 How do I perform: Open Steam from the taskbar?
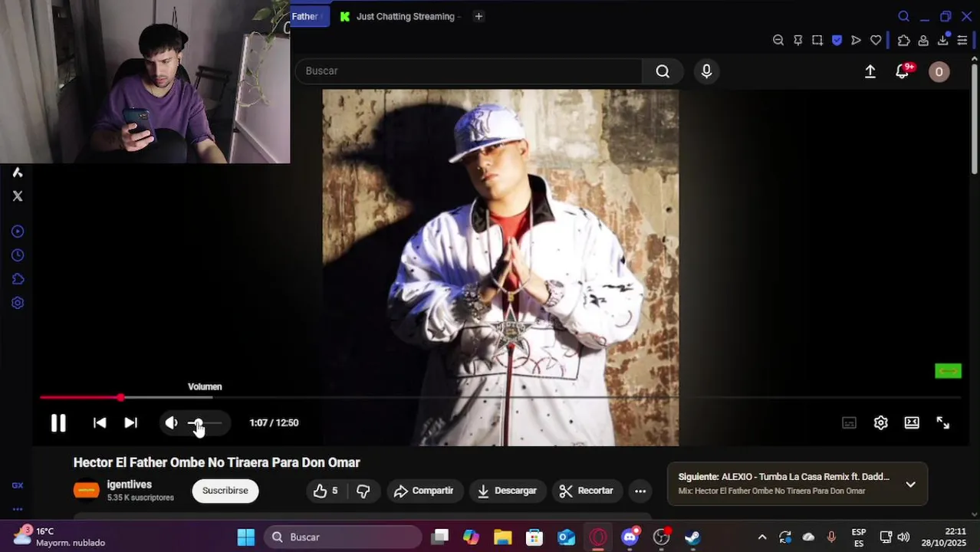click(x=692, y=537)
